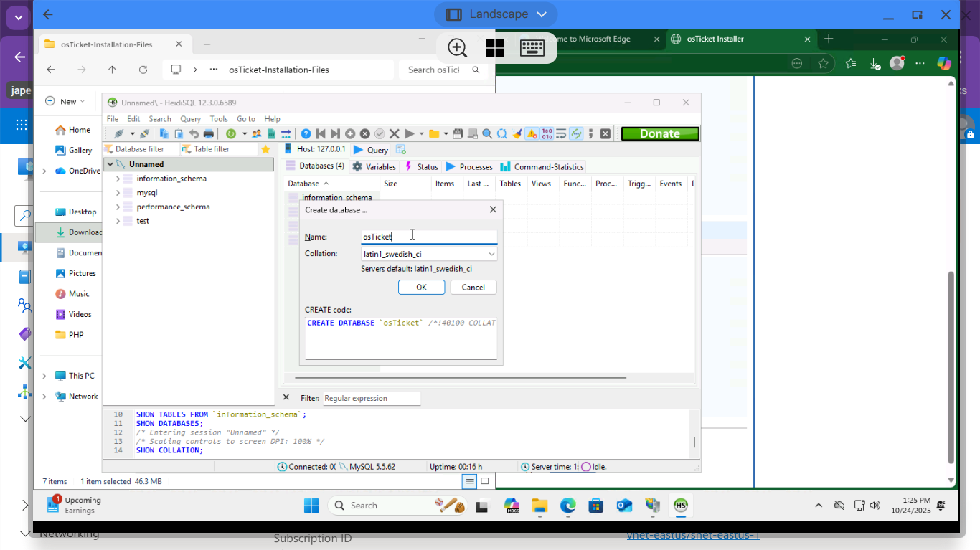Click the First record arrow icon
The width and height of the screenshot is (980, 550).
321,133
